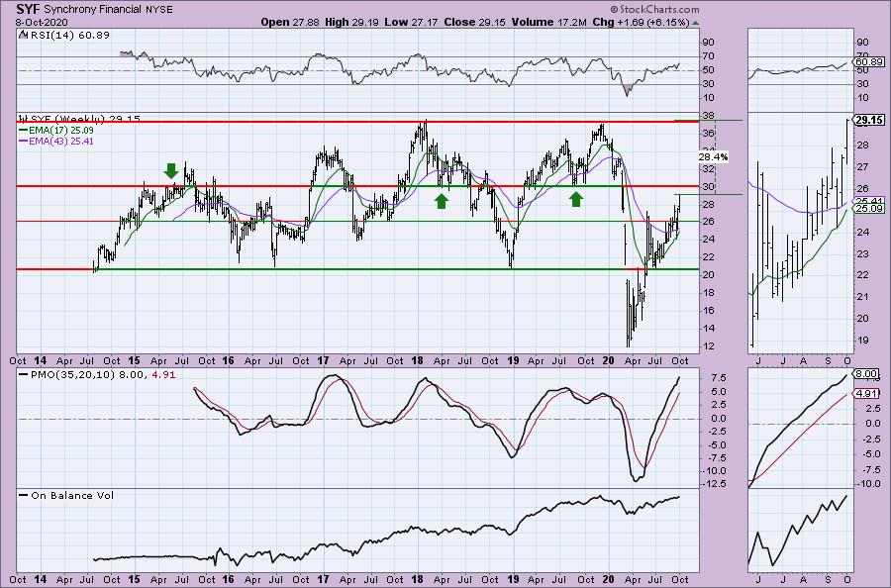Click the 14 label on main price axis
The height and width of the screenshot is (588, 891).
pyautogui.click(x=708, y=329)
